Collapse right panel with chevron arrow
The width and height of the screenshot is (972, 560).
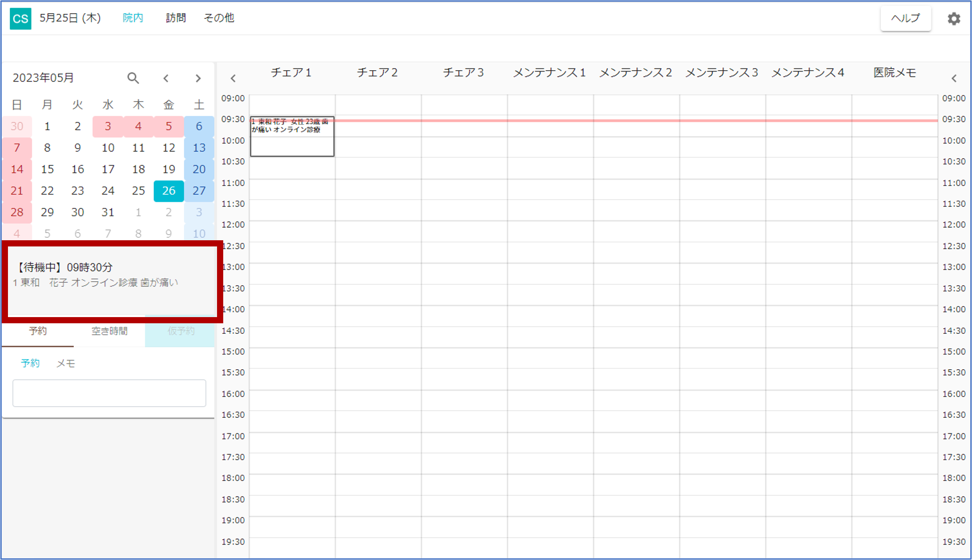(953, 79)
